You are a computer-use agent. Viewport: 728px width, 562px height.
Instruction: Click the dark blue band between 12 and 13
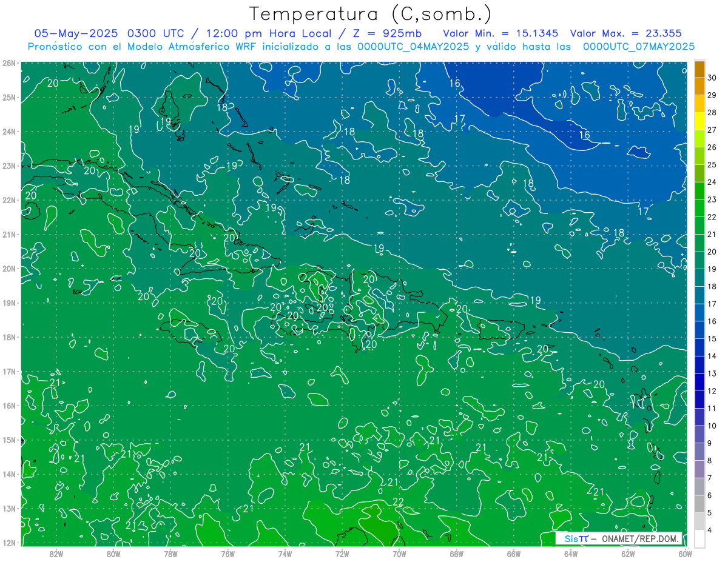pos(699,382)
